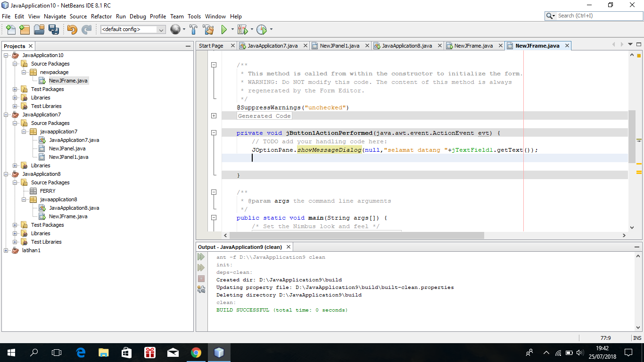Expand the latihan1 project node

coord(6,250)
